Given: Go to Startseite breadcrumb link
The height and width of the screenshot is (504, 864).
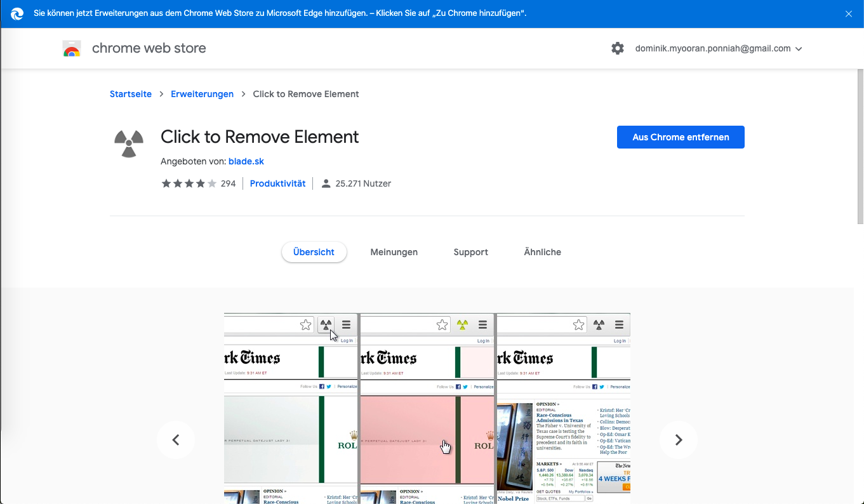Looking at the screenshot, I should tap(131, 94).
